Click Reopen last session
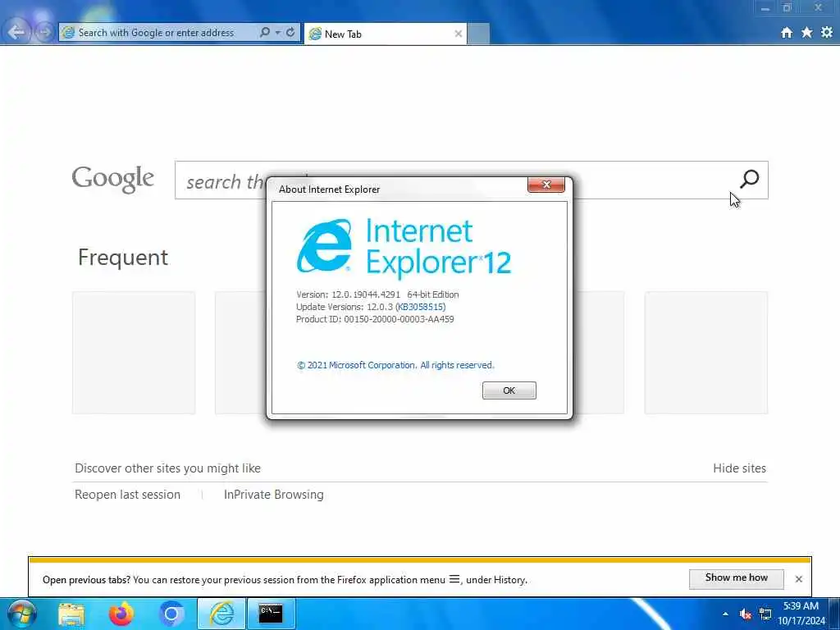 (x=127, y=495)
